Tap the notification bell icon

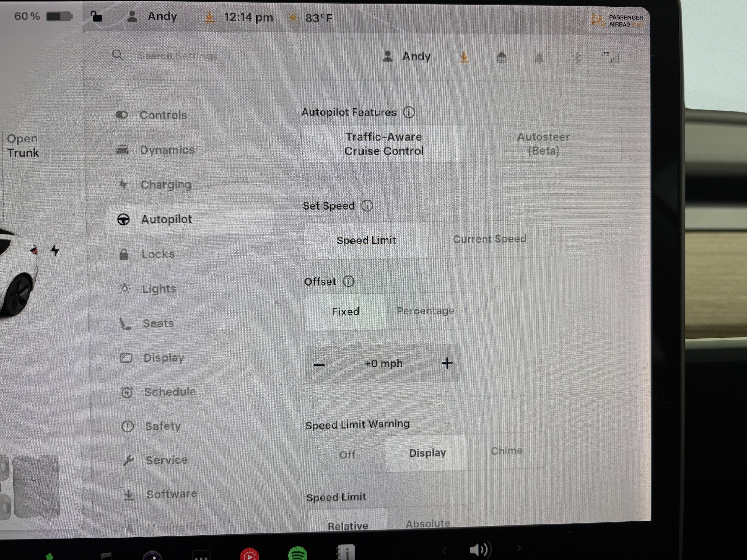click(539, 59)
